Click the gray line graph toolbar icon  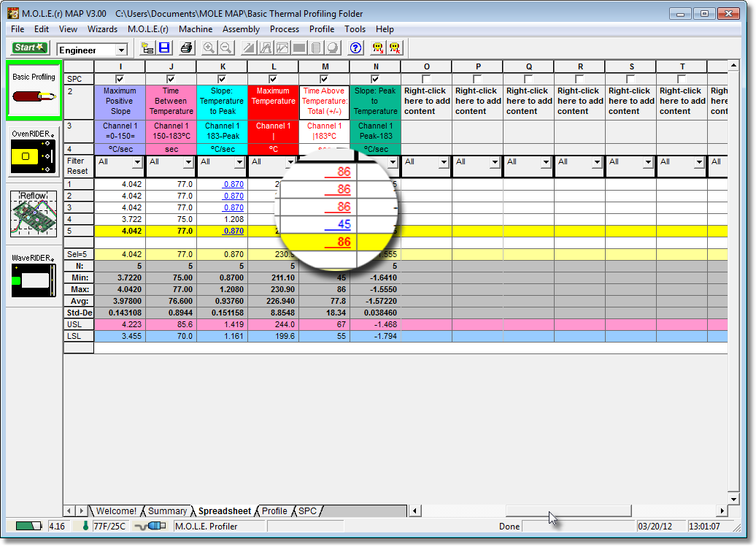pos(282,47)
